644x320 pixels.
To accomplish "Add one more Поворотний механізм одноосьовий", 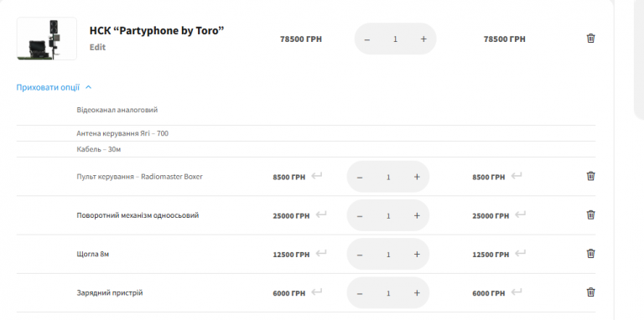I will 417,216.
